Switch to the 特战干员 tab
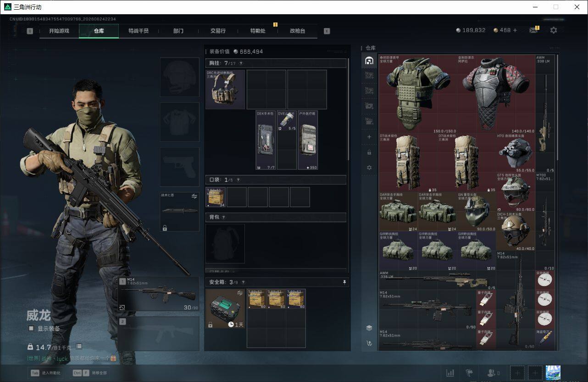Image resolution: width=588 pixels, height=382 pixels. (139, 31)
